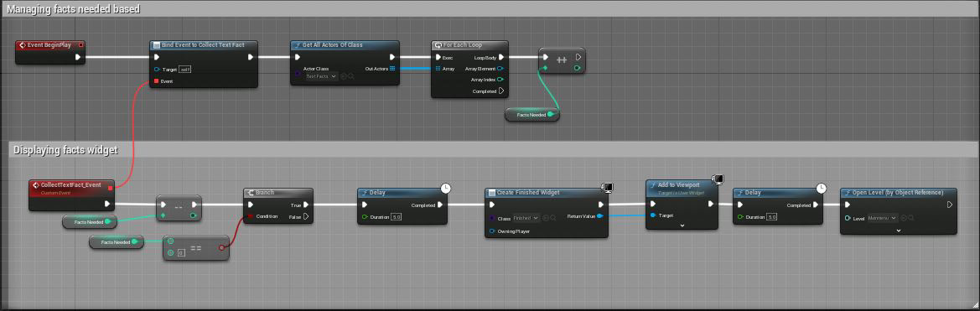Image resolution: width=980 pixels, height=311 pixels.
Task: Open the Text Facts actor class dropdown
Action: coord(322,76)
